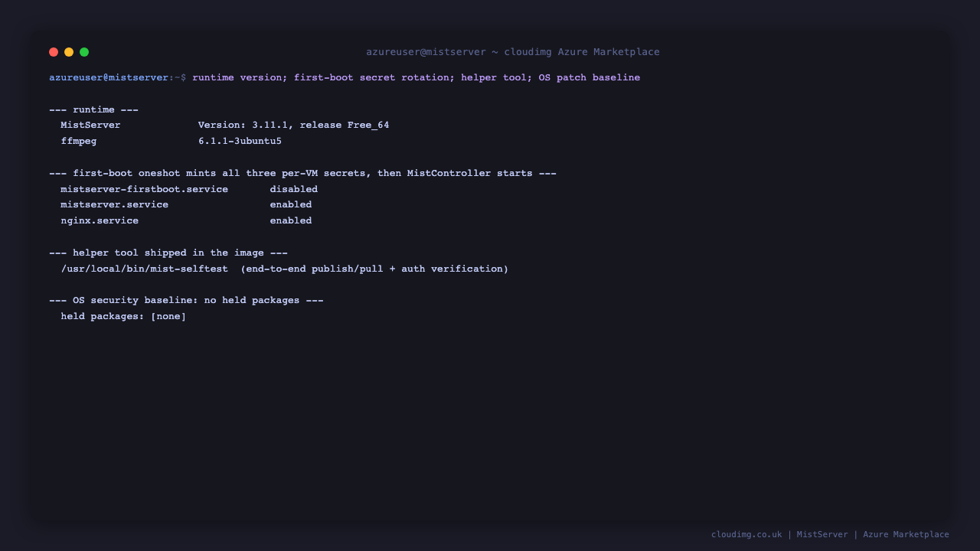Select 'mistserver.service' unit name
This screenshot has height=551, width=980.
114,204
